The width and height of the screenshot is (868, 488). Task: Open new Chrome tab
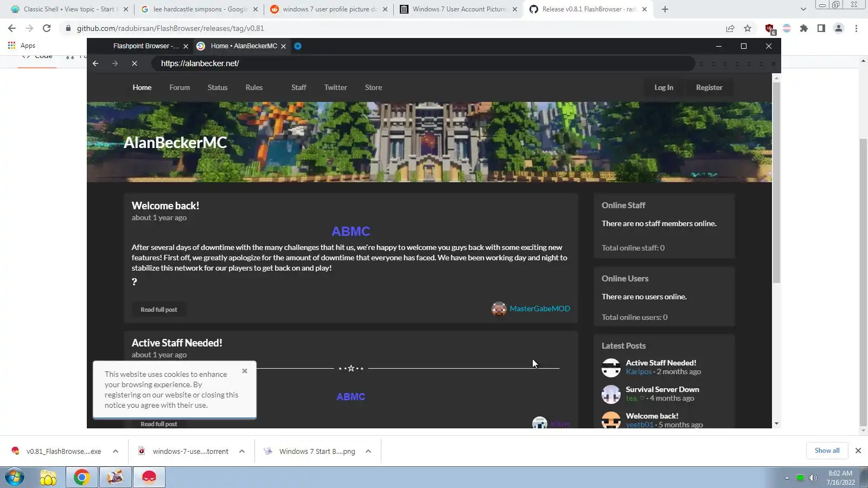(x=665, y=9)
